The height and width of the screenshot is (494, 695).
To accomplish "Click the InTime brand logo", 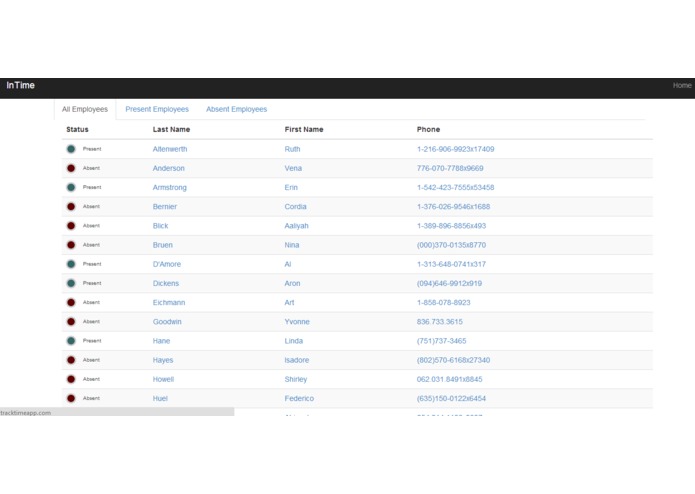I will click(x=20, y=86).
